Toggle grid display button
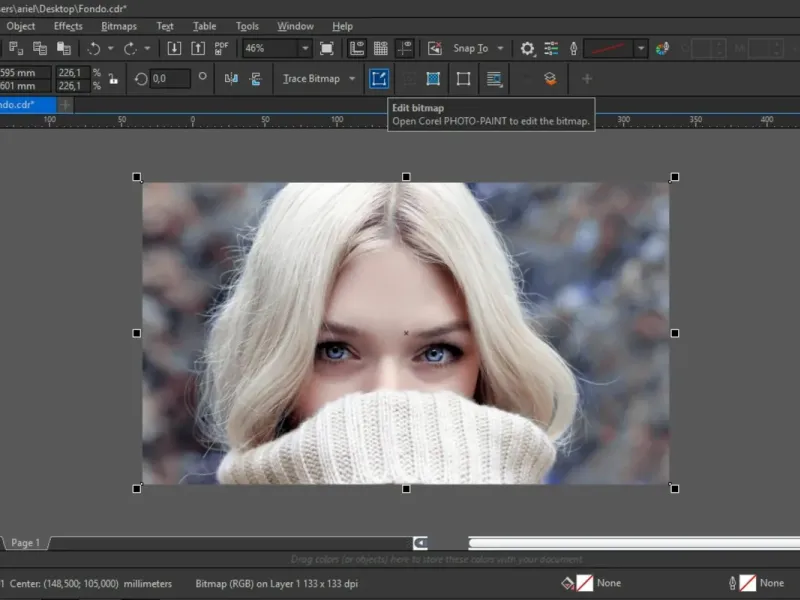 click(x=381, y=48)
